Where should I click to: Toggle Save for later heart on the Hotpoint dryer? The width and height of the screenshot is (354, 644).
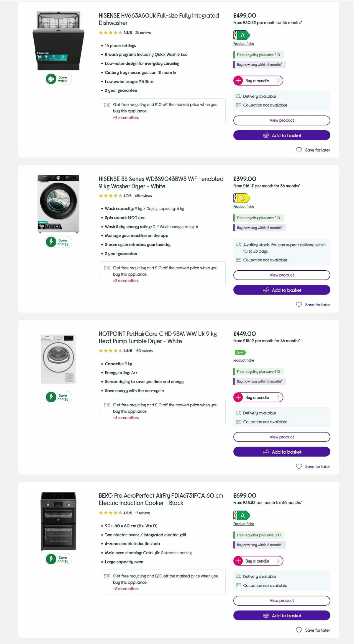(299, 466)
